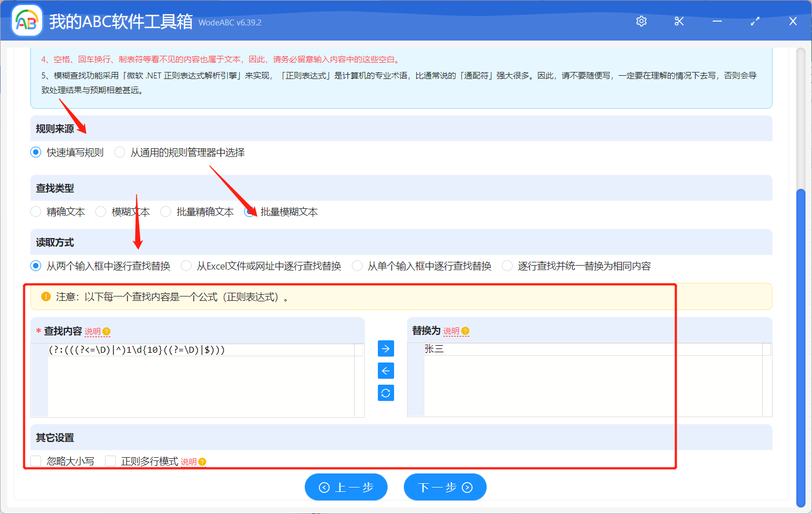This screenshot has height=514, width=812.
Task: Click the 下一步 button
Action: [445, 486]
